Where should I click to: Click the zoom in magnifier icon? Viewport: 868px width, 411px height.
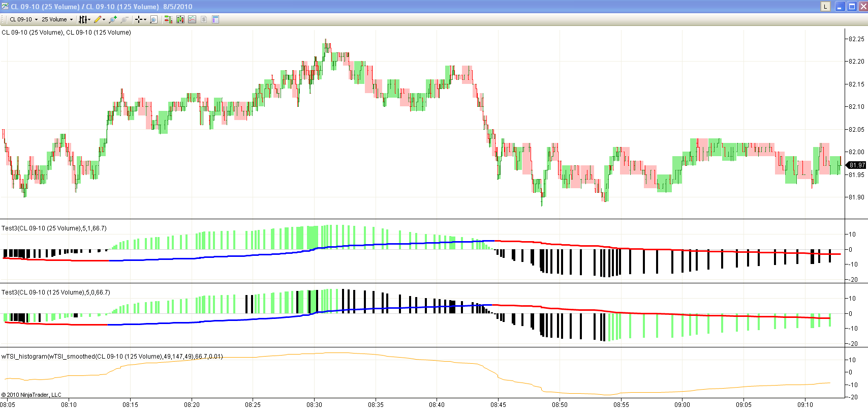113,19
